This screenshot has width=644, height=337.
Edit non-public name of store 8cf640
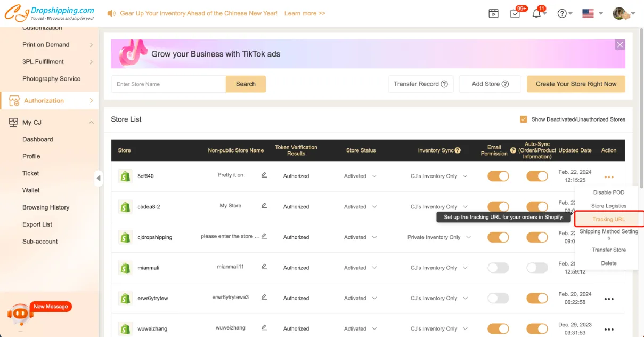pos(264,175)
